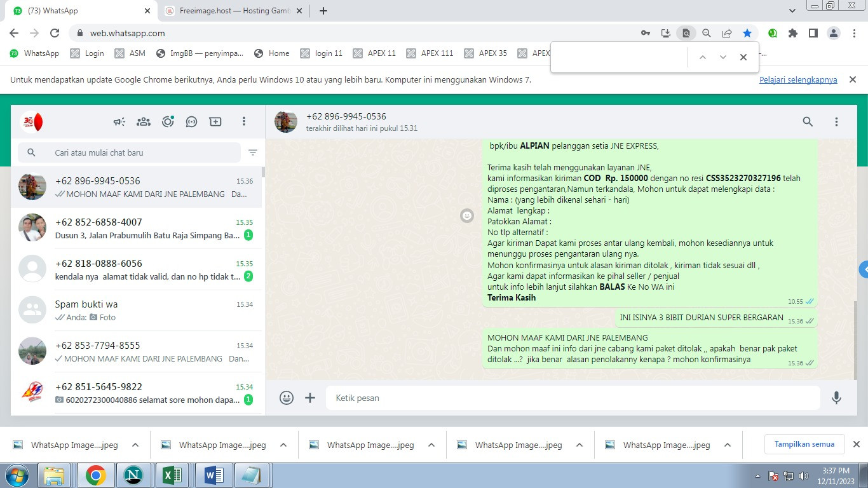Close the downloads bar
Screen dimensions: 868x488
[x=856, y=444]
